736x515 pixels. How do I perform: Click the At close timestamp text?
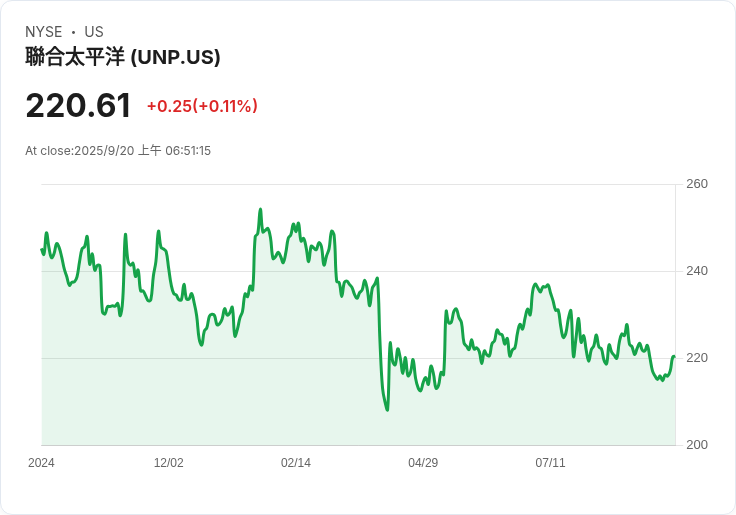click(x=118, y=151)
